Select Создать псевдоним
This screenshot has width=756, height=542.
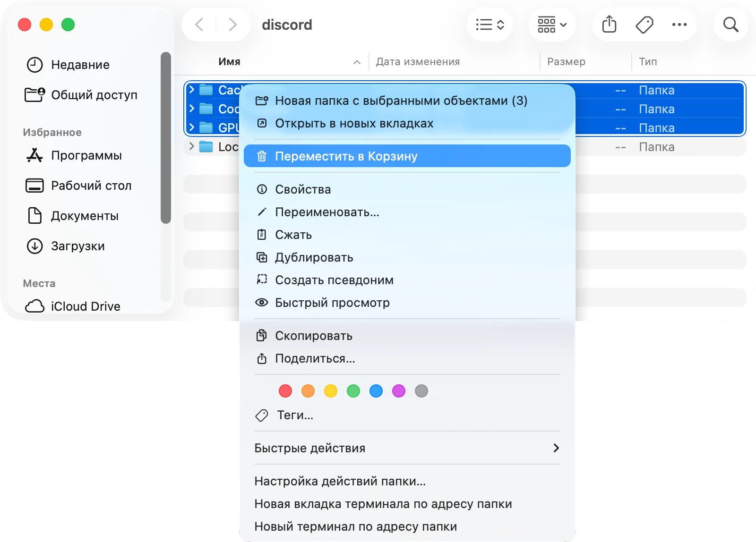(x=407, y=280)
